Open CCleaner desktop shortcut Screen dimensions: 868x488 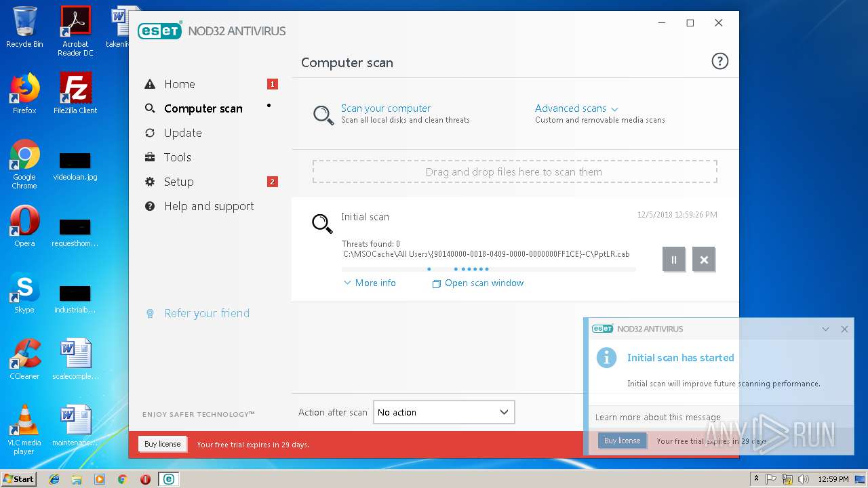click(x=24, y=359)
